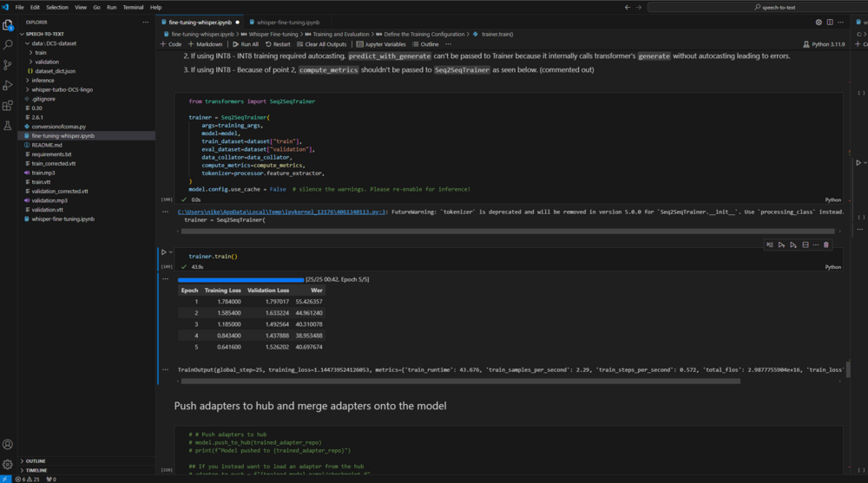Open Accounts icon in activity bar
The height and width of the screenshot is (483, 868).
pos(8,444)
